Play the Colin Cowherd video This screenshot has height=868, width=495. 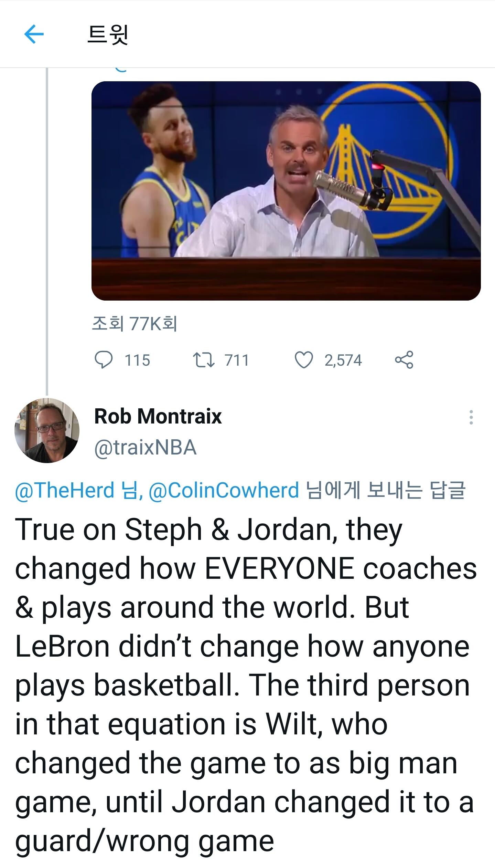tap(286, 191)
